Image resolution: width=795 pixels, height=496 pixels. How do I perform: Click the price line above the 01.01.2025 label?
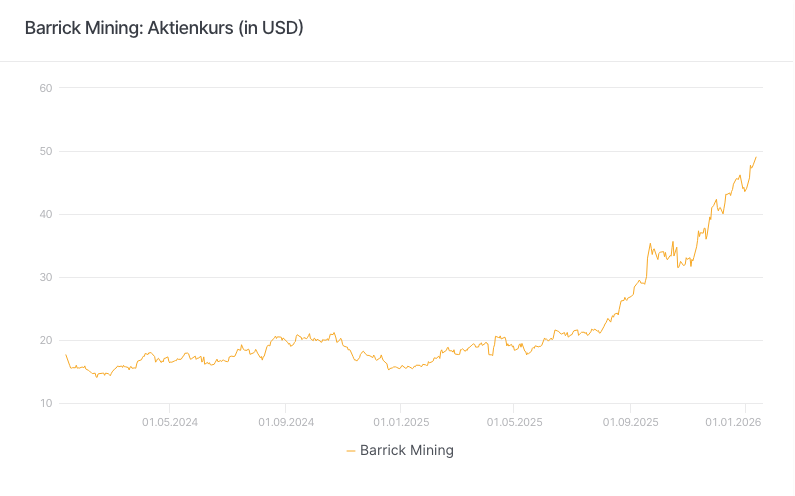pos(401,368)
